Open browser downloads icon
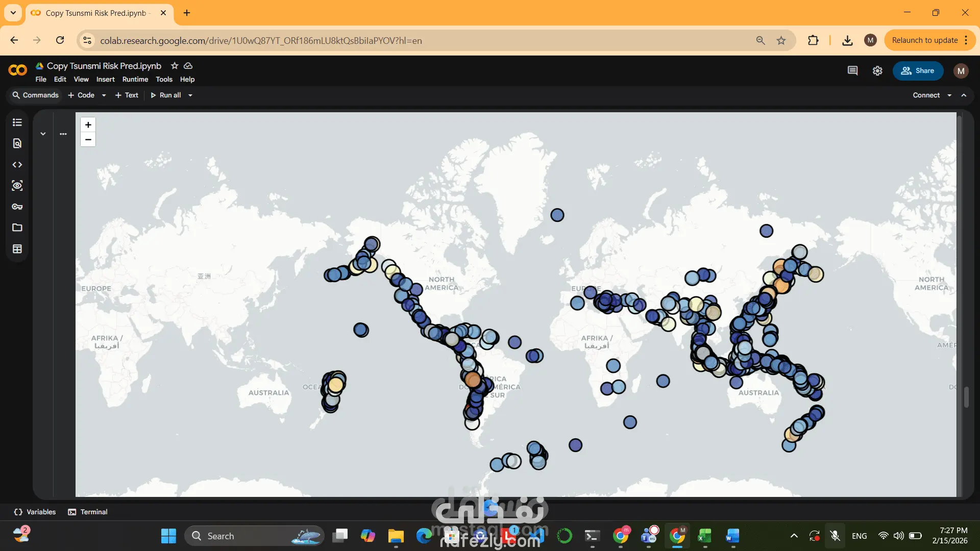The width and height of the screenshot is (980, 551). 847,40
